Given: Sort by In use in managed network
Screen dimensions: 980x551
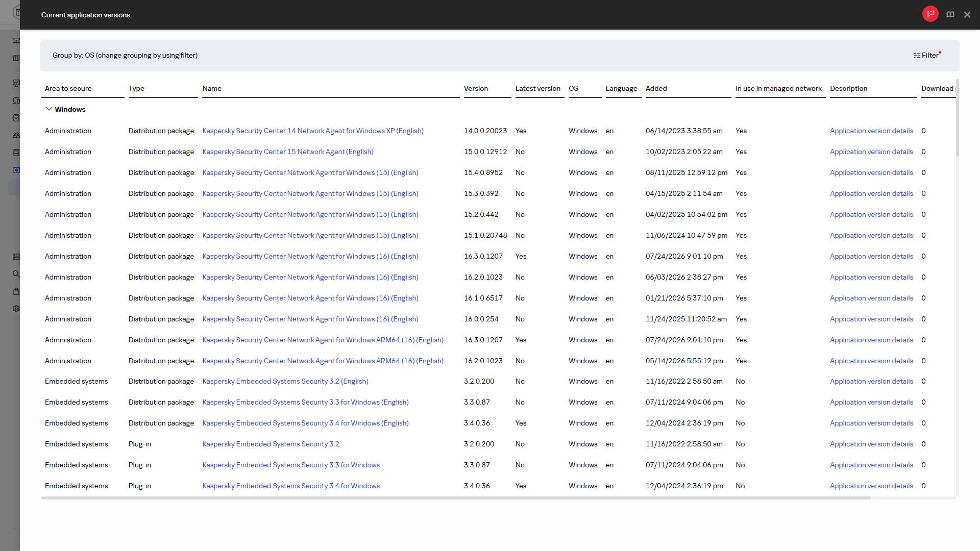Looking at the screenshot, I should (x=778, y=88).
